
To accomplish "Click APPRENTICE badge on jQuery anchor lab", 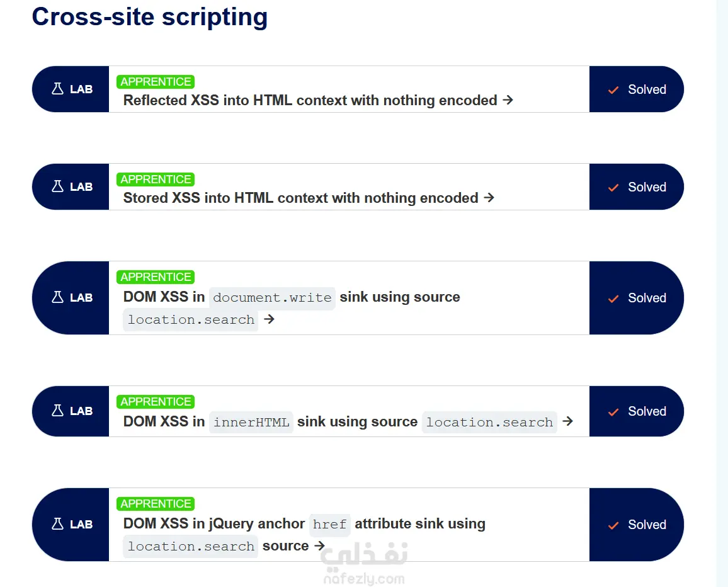I will click(x=156, y=504).
